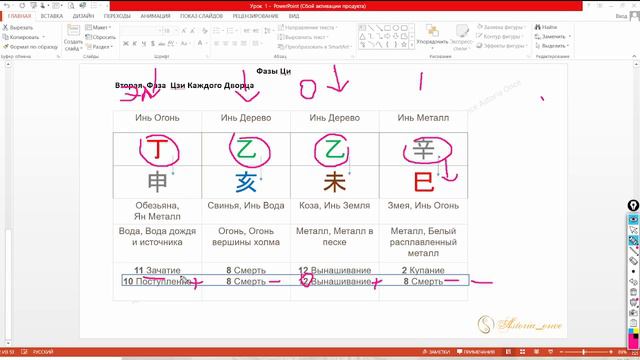Open the Slide Show (Показ слайдов) tab
640x360 pixels.
[x=202, y=16]
